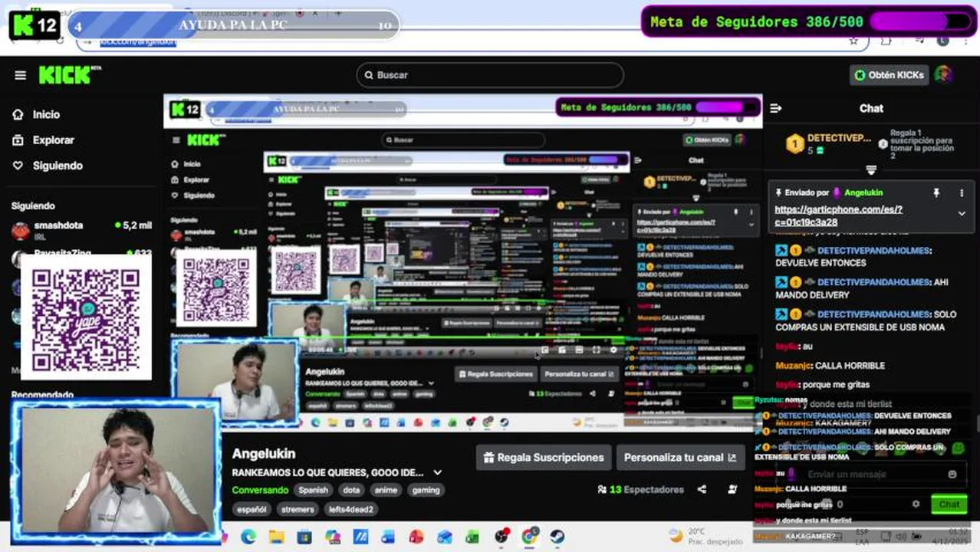Select the stremers tag

coord(298,509)
